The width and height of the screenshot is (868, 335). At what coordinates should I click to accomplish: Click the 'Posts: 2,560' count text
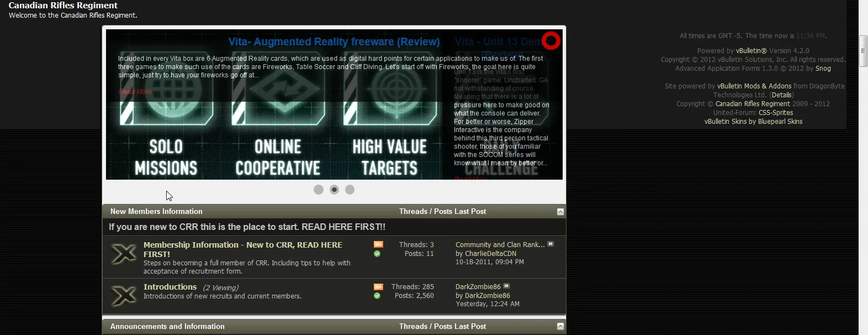click(x=414, y=296)
